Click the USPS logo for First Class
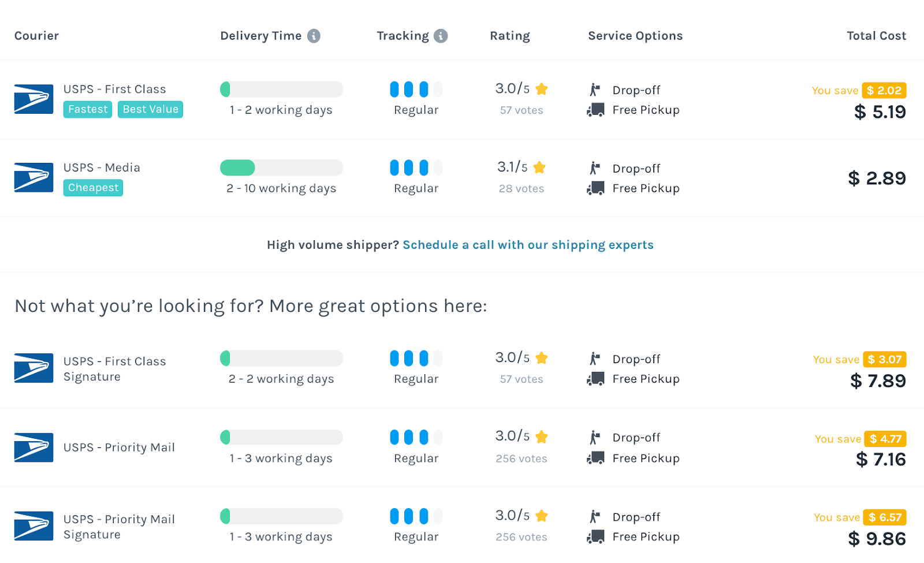Image resolution: width=924 pixels, height=563 pixels. pyautogui.click(x=33, y=99)
